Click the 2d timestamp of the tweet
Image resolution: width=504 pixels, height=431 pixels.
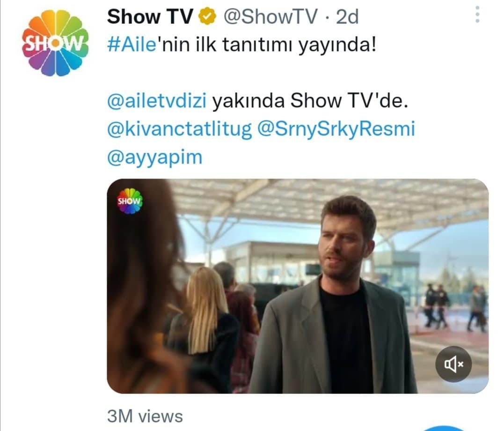pyautogui.click(x=347, y=17)
